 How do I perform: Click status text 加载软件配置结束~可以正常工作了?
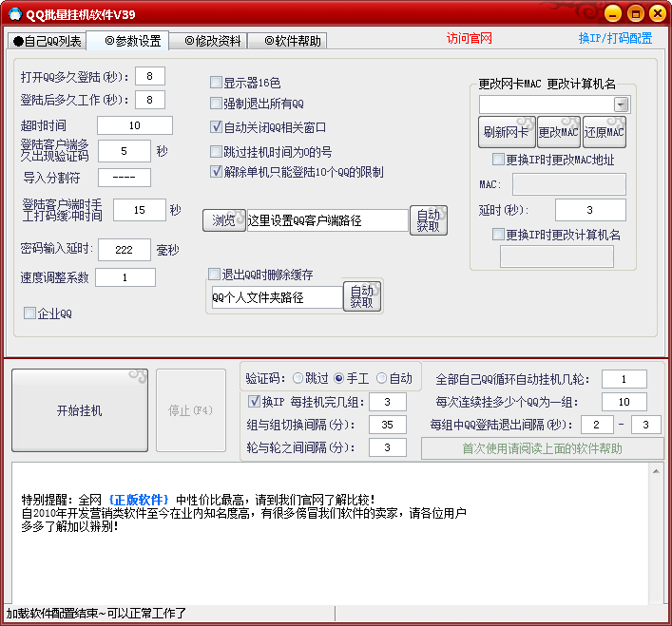point(96,613)
